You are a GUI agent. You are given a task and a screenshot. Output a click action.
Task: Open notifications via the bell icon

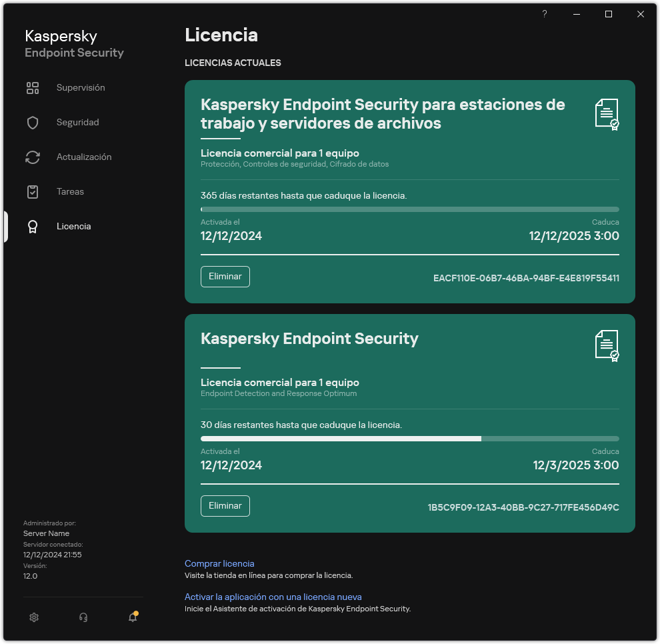(133, 617)
